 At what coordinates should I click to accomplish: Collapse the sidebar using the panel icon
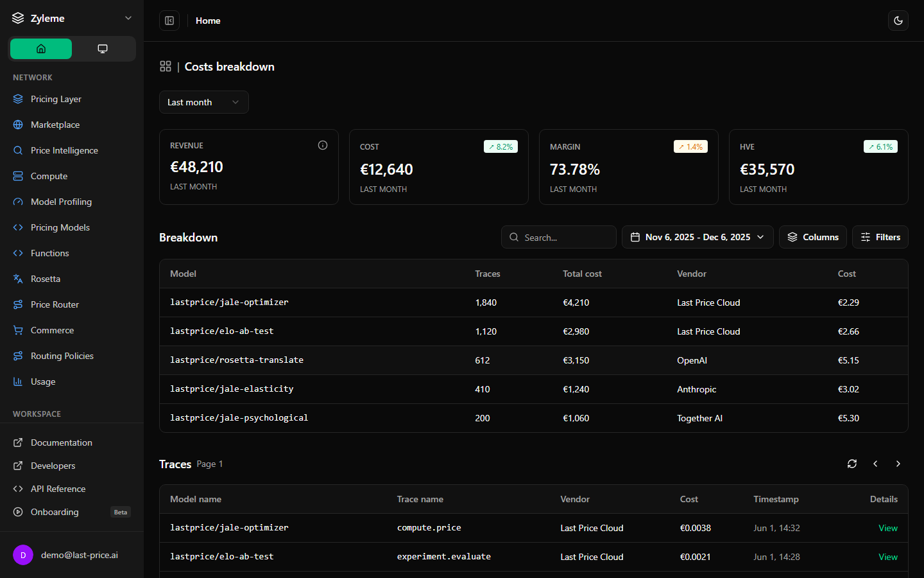pos(169,21)
